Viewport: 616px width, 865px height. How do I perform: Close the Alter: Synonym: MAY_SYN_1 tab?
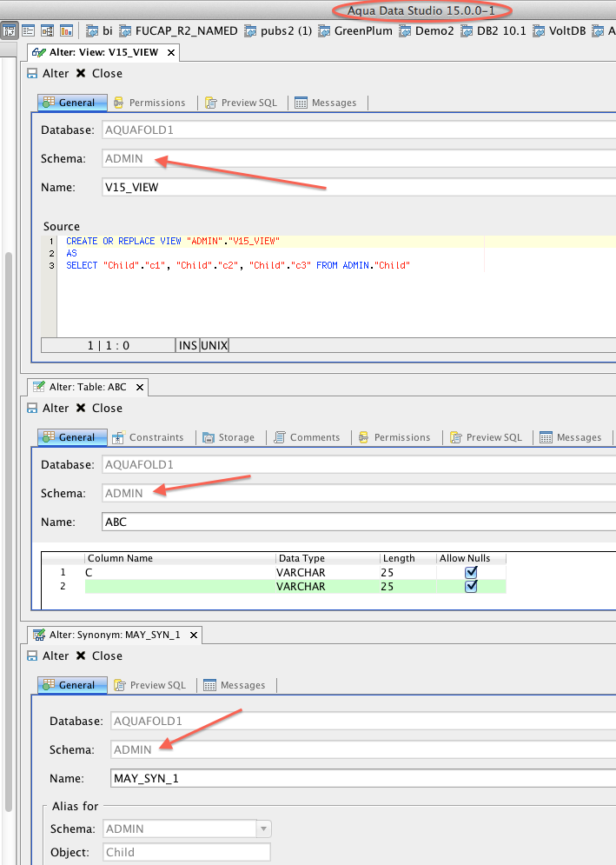pyautogui.click(x=194, y=635)
